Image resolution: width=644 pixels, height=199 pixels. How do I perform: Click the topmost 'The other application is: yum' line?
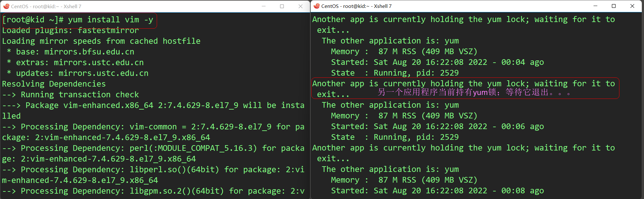click(x=390, y=41)
